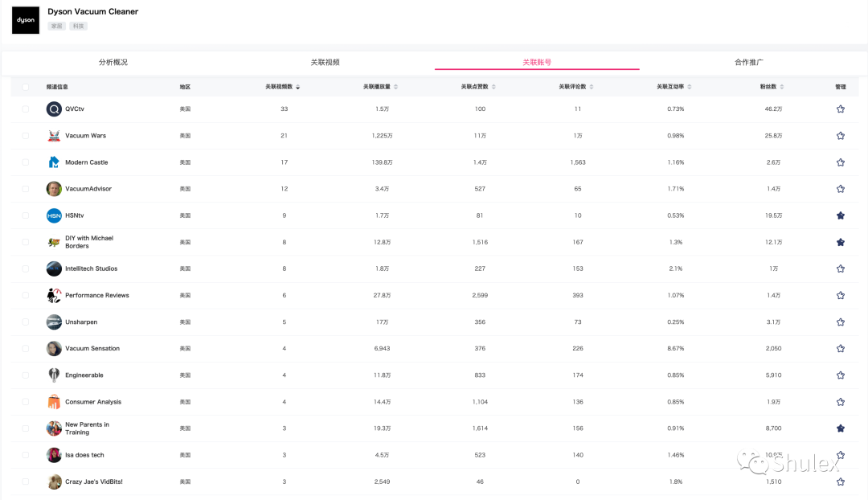
Task: Open Performance Reviews channel avatar
Action: (x=54, y=295)
